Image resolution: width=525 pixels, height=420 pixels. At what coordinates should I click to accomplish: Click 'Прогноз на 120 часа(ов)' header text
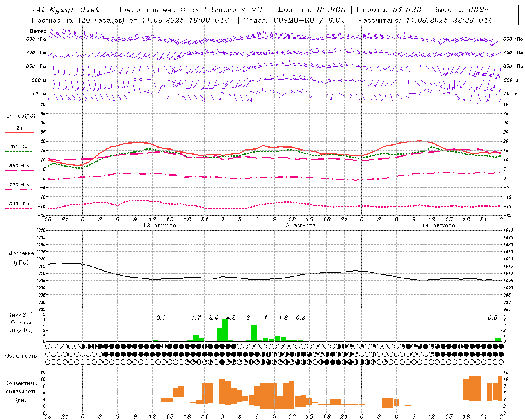79,20
